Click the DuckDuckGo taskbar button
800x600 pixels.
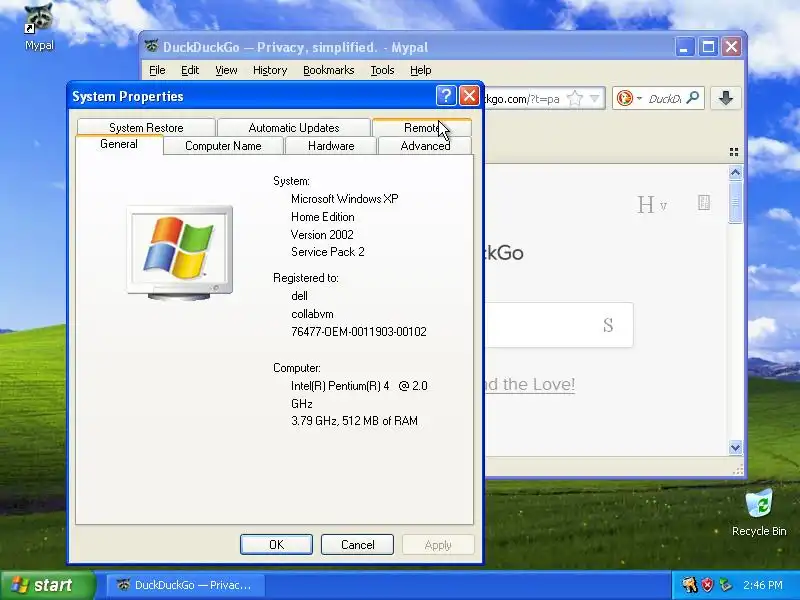tap(185, 585)
